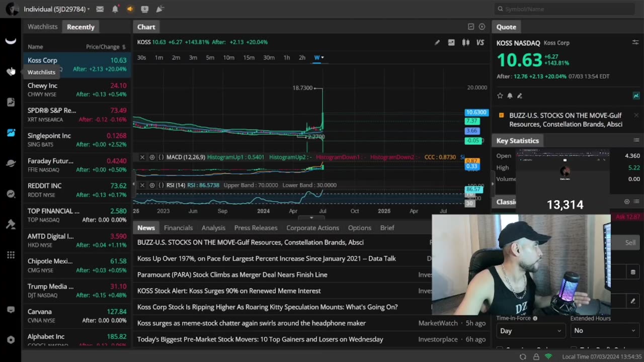
Task: Click the network wifi status icon
Action: [548, 356]
